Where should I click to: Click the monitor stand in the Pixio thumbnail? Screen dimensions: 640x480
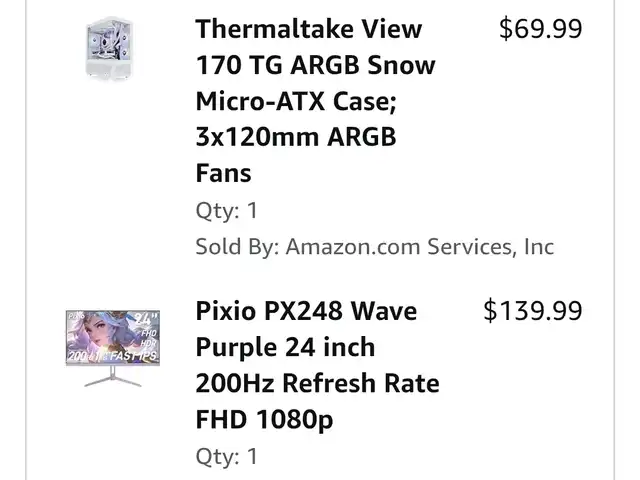[112, 378]
